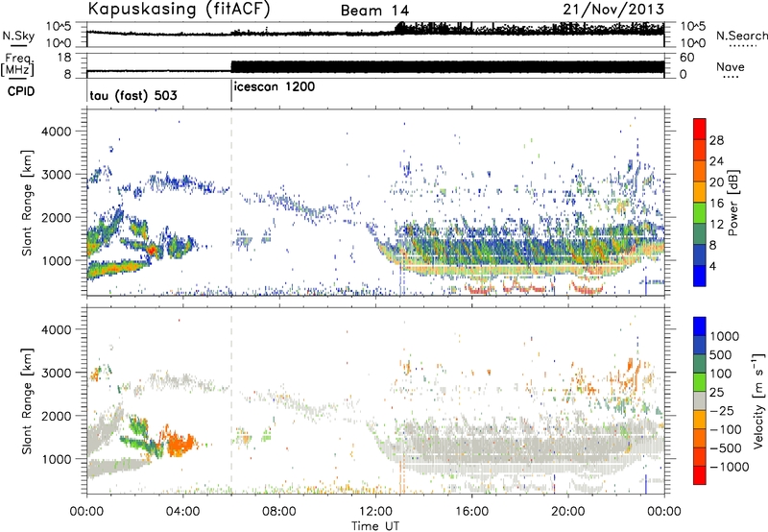Click the red high-power spot near 1200 km

pos(153,251)
